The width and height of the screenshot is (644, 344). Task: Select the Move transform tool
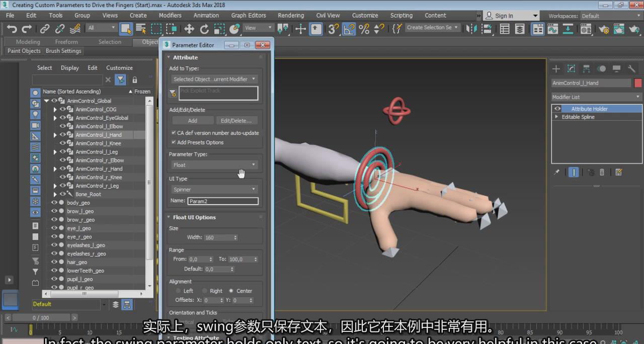point(189,29)
